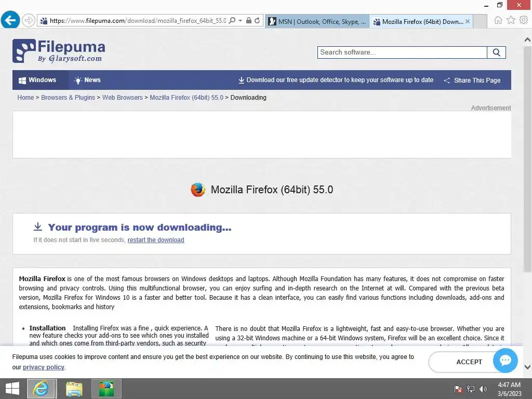Click the vertical scrollbar thumb
Viewport: 532px width, 399px height.
(528, 159)
